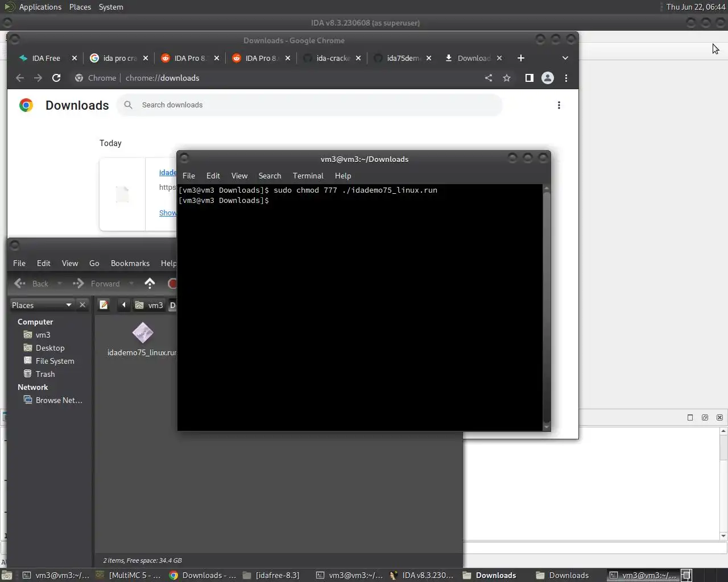This screenshot has height=582, width=728.
Task: Open Chrome profile avatar
Action: coord(548,78)
